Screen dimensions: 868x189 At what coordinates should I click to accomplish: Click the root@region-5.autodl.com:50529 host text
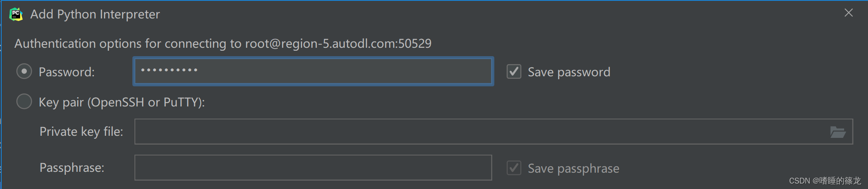pyautogui.click(x=338, y=44)
